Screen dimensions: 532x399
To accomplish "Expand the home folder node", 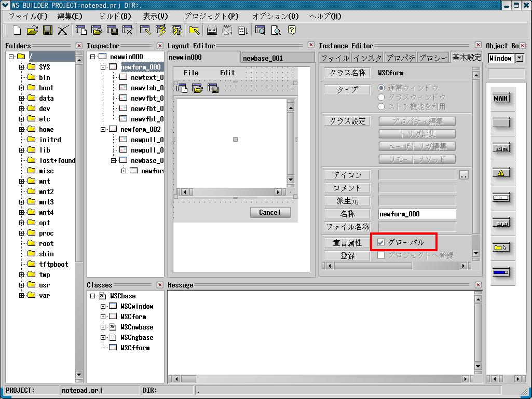I will point(22,129).
